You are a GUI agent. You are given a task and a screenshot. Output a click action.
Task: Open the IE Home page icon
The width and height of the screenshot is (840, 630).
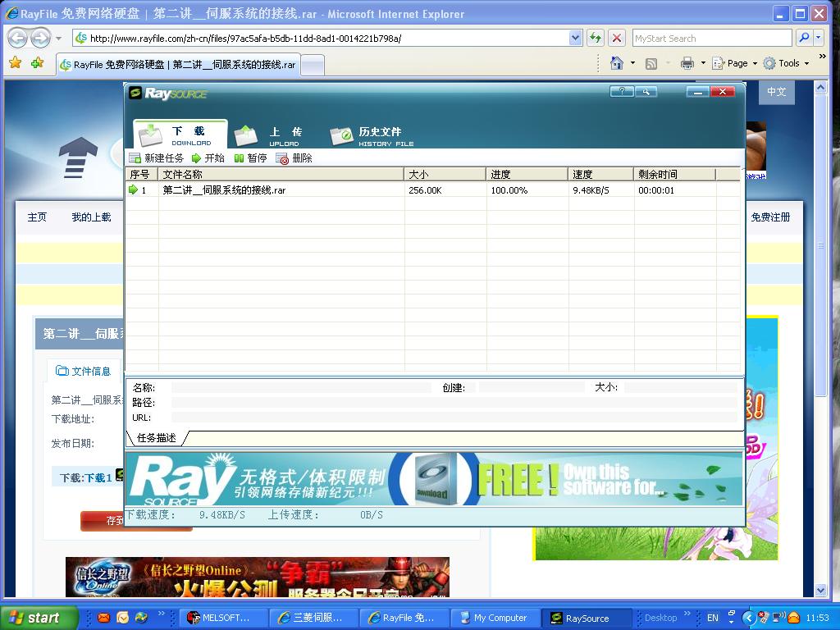click(x=617, y=63)
